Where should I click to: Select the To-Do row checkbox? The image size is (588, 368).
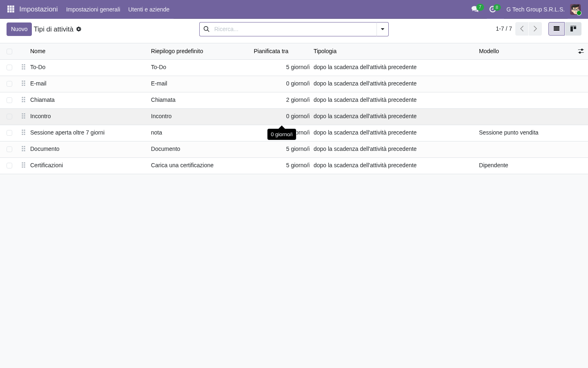click(x=9, y=67)
